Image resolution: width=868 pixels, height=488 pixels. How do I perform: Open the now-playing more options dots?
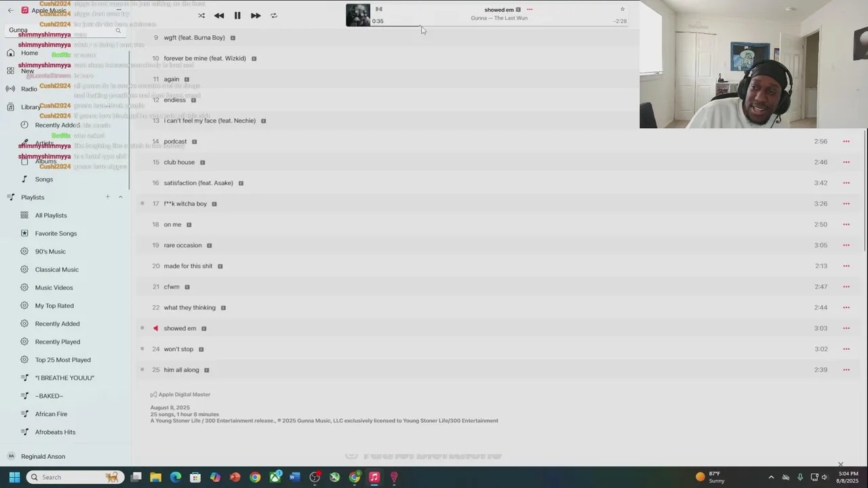(x=530, y=9)
